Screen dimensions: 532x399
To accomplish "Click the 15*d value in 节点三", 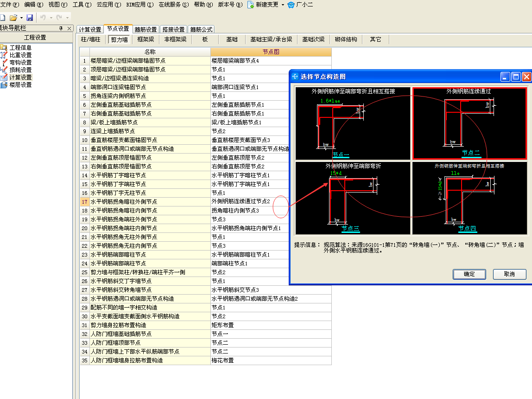I will [336, 173].
